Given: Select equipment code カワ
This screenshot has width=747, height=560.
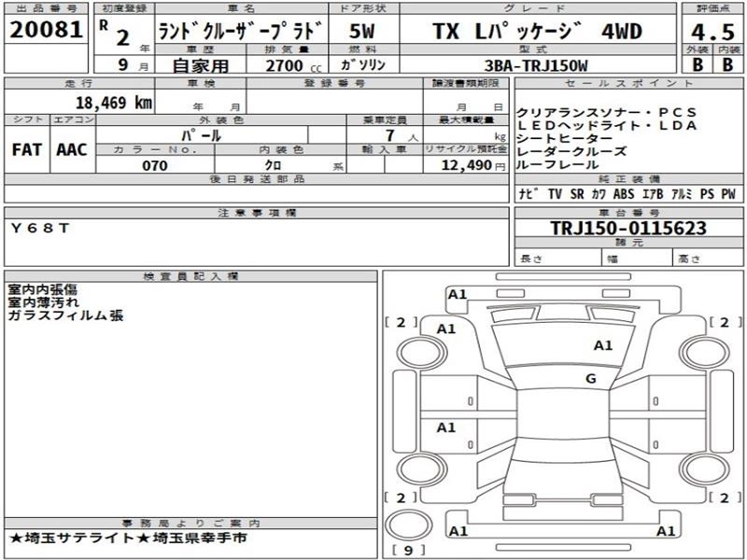Looking at the screenshot, I should click(x=599, y=194).
